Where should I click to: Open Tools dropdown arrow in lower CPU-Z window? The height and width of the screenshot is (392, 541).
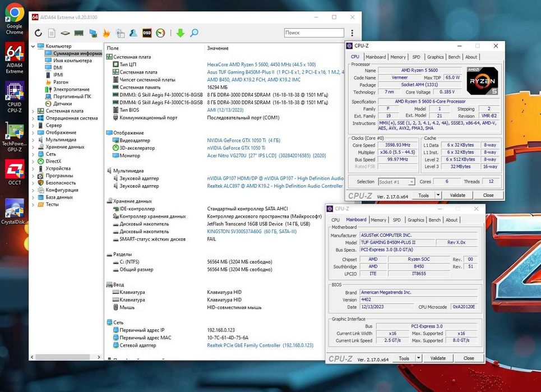419,358
